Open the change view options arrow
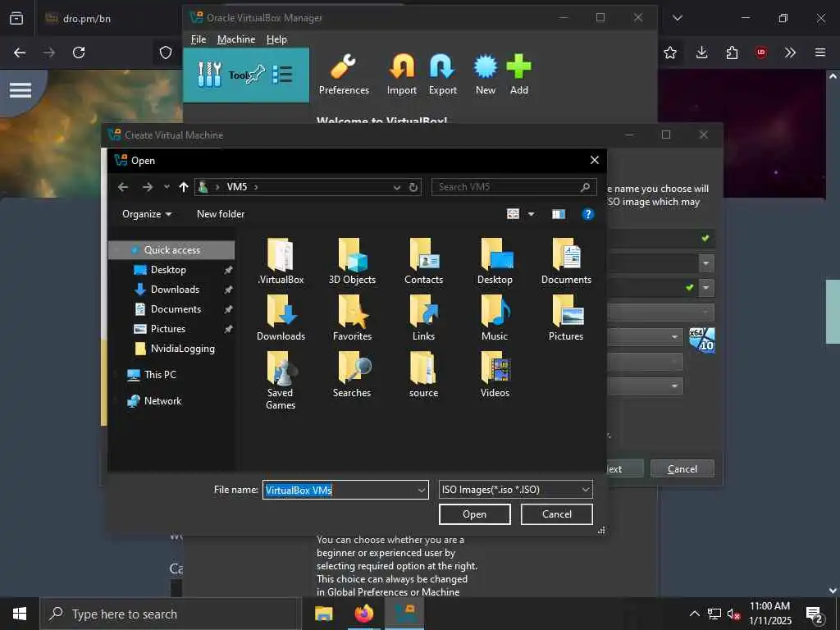This screenshot has width=840, height=630. [531, 214]
